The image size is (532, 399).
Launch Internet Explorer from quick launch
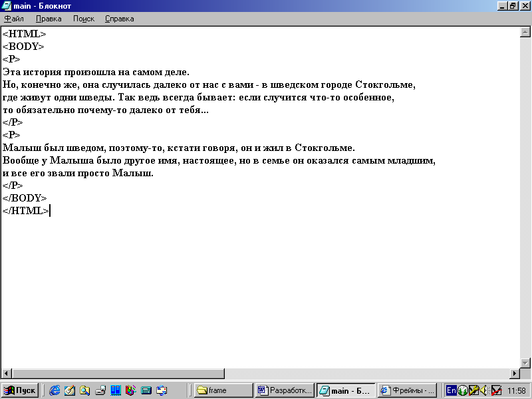[55, 390]
